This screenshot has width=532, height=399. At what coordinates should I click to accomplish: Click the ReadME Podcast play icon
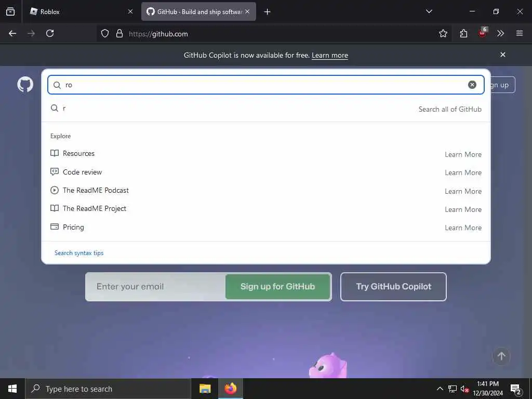click(x=54, y=190)
